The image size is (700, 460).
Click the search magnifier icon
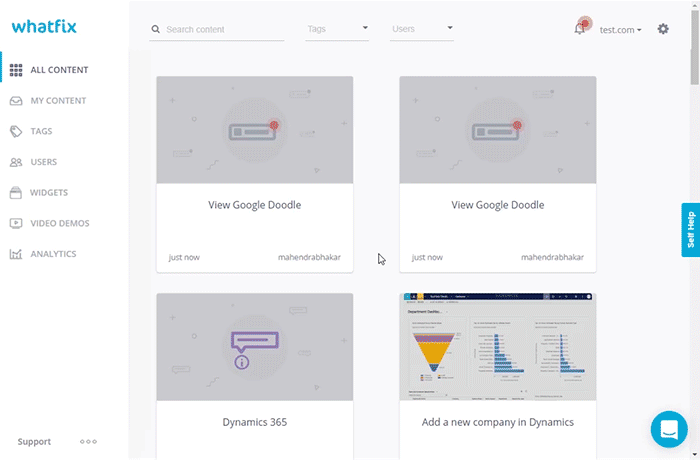tap(155, 29)
